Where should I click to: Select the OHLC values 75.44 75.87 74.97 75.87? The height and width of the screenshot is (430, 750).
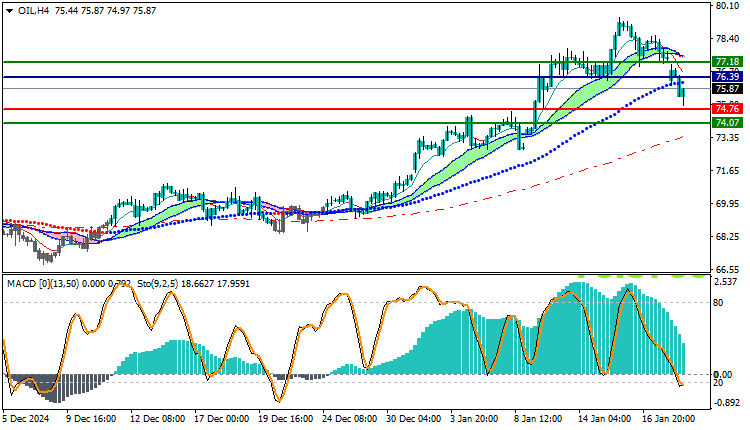(x=105, y=11)
